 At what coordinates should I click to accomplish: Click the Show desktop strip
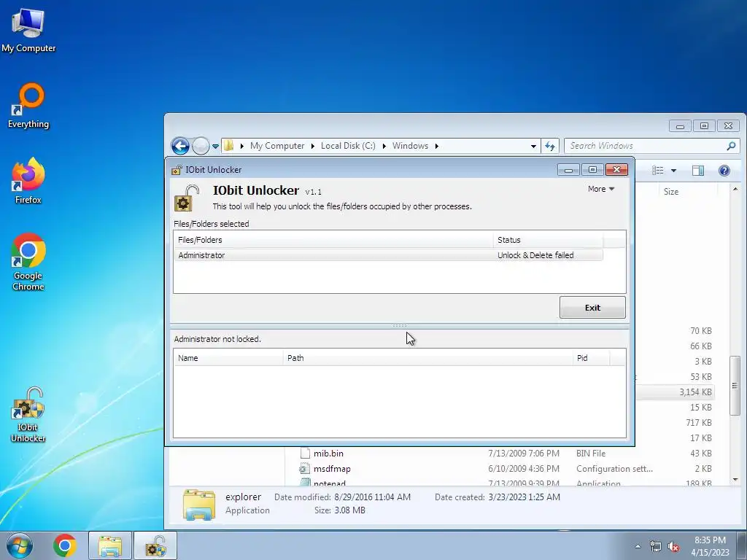click(742, 545)
